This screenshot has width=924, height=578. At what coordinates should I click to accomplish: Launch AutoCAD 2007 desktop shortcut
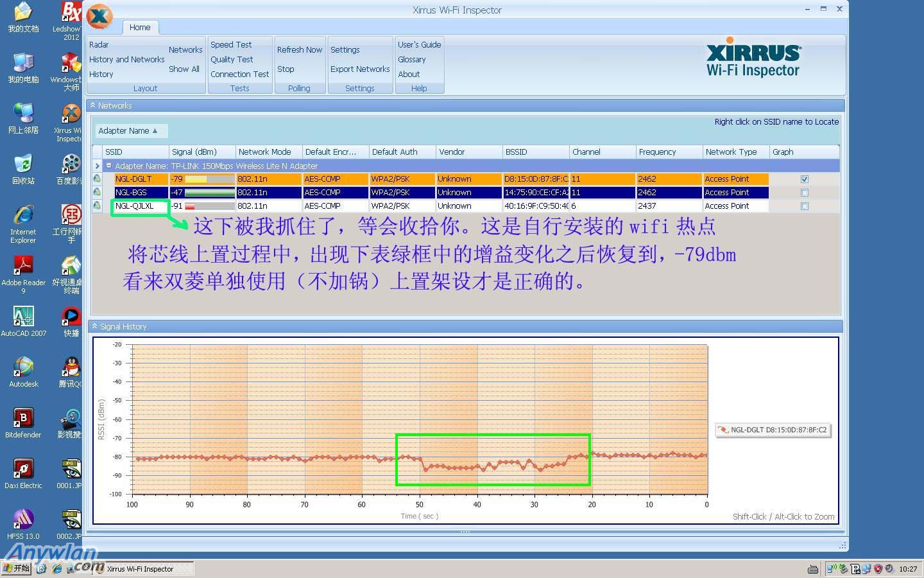click(x=23, y=321)
